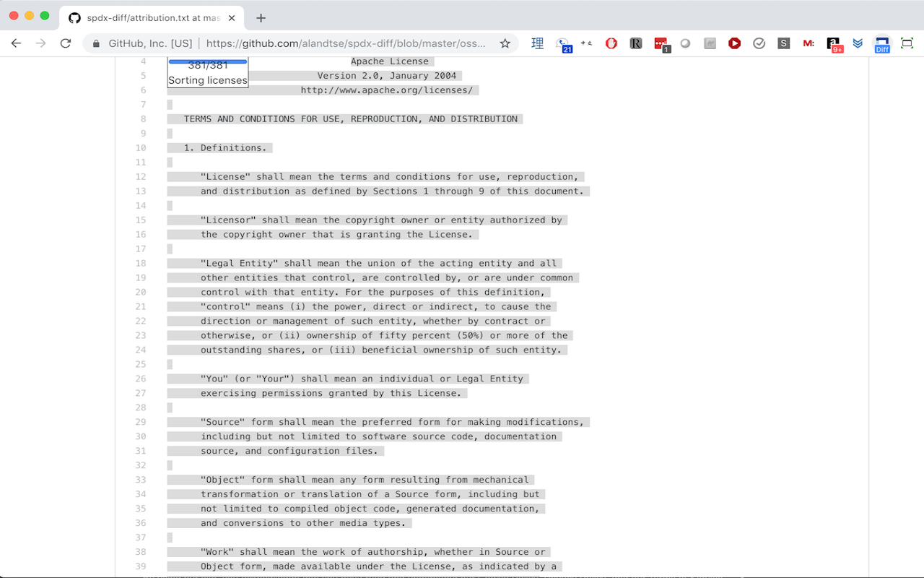Open the extension showing a 21 badge

[564, 43]
